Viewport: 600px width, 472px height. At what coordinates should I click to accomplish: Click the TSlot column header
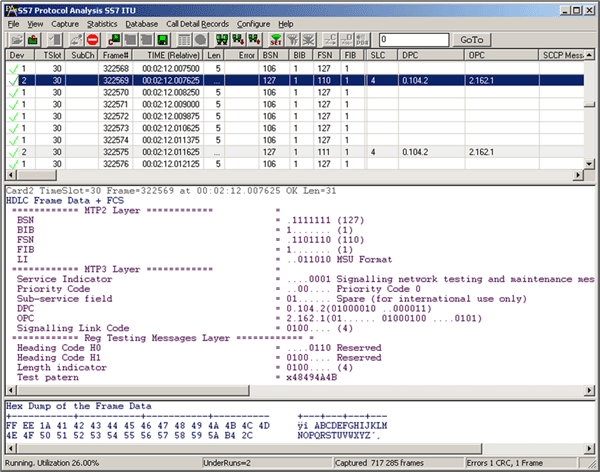(50, 55)
